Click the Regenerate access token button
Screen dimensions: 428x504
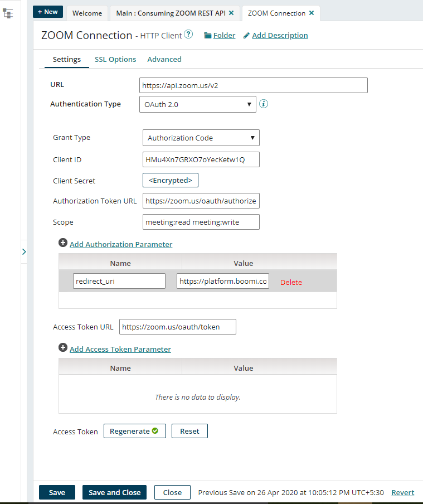tap(134, 431)
